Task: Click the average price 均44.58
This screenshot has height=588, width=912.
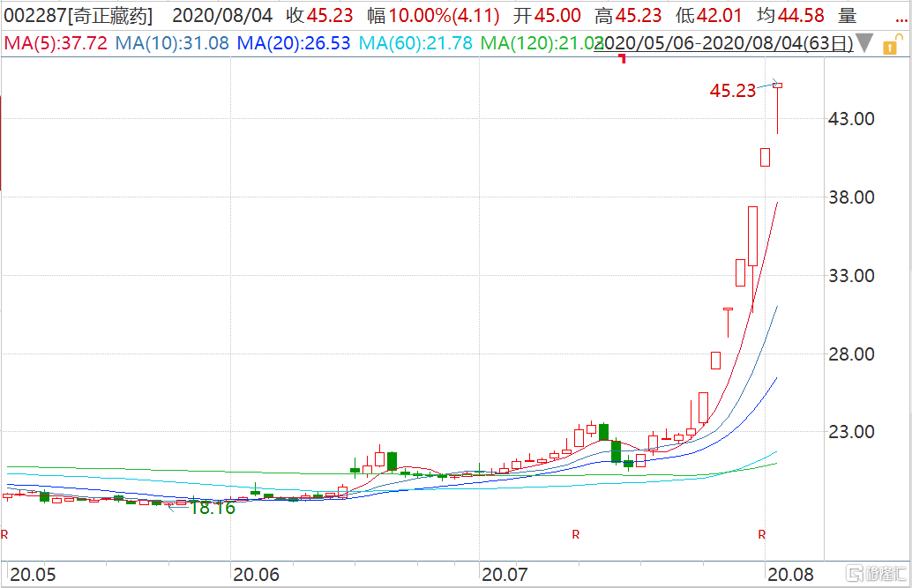Action: coord(790,16)
